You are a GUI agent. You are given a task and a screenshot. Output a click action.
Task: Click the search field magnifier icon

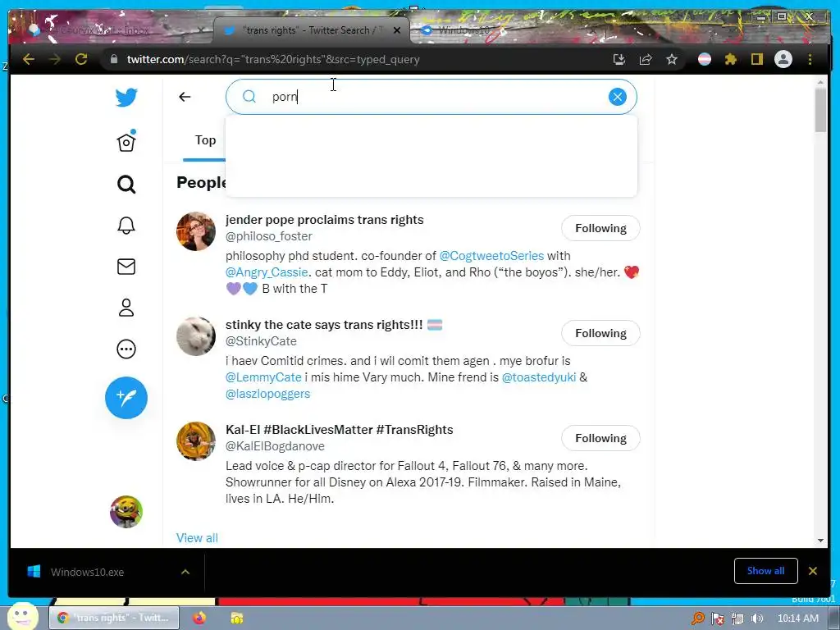click(x=249, y=97)
